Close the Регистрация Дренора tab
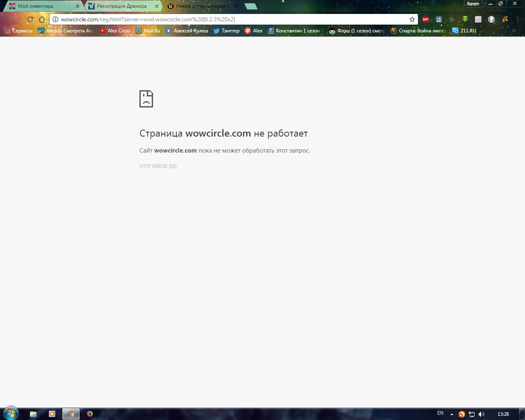Image resolution: width=525 pixels, height=420 pixels. click(x=156, y=6)
